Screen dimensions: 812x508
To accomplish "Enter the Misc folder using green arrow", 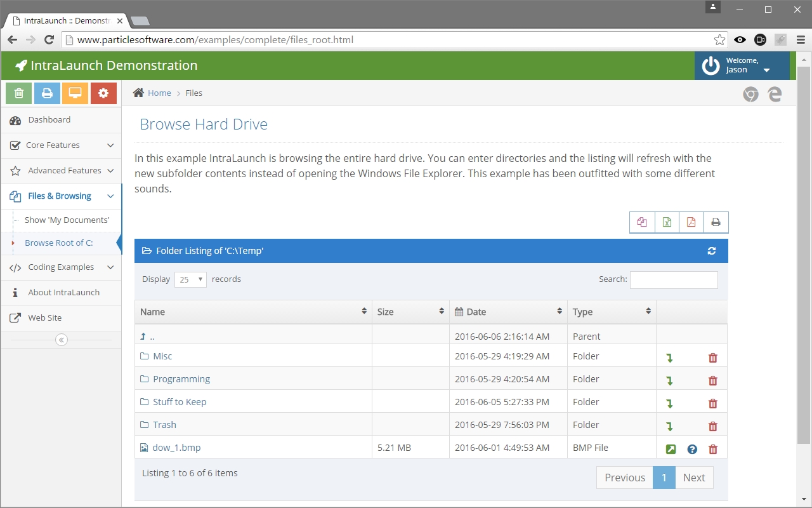I will (669, 358).
